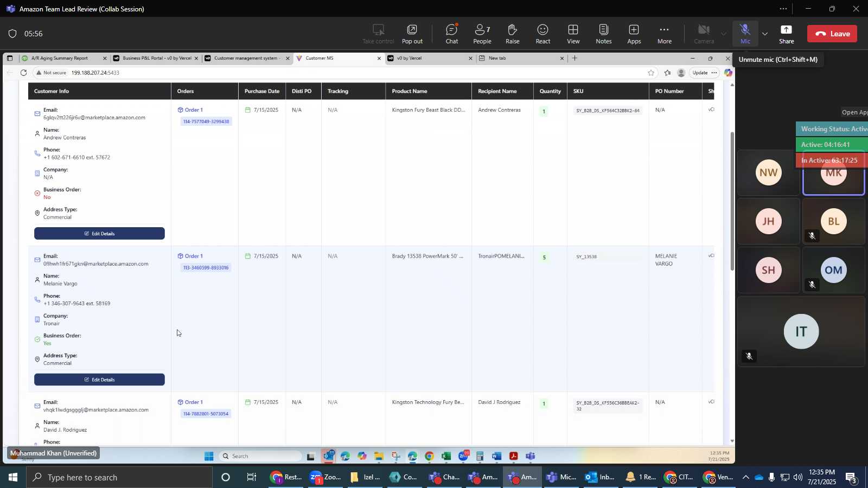Select SKU SY_13538 cell
The height and width of the screenshot is (488, 868).
[586, 257]
